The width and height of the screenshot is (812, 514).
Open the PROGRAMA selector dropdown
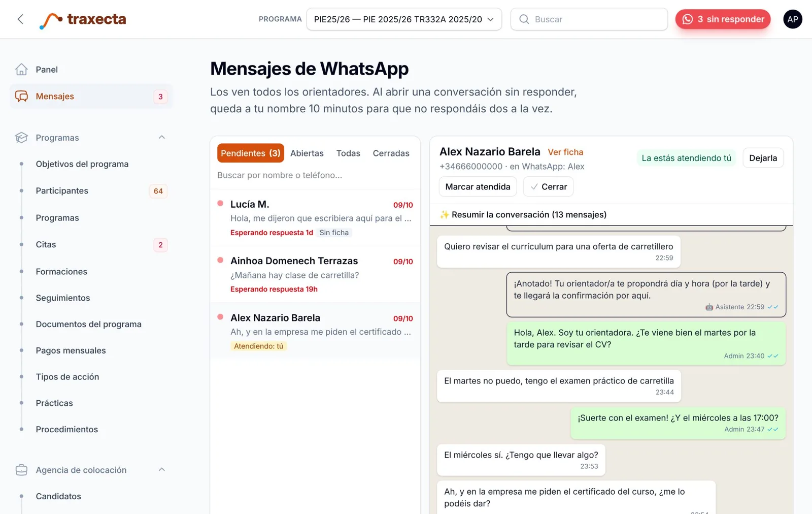coord(404,19)
